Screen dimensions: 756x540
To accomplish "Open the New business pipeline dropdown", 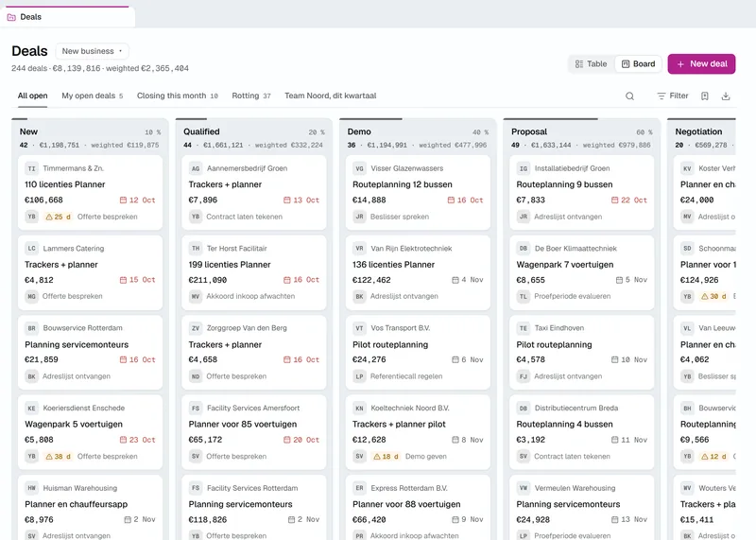I will tap(92, 51).
